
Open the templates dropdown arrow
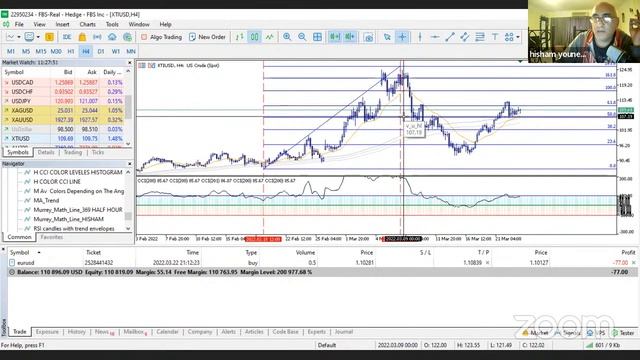tap(38, 37)
